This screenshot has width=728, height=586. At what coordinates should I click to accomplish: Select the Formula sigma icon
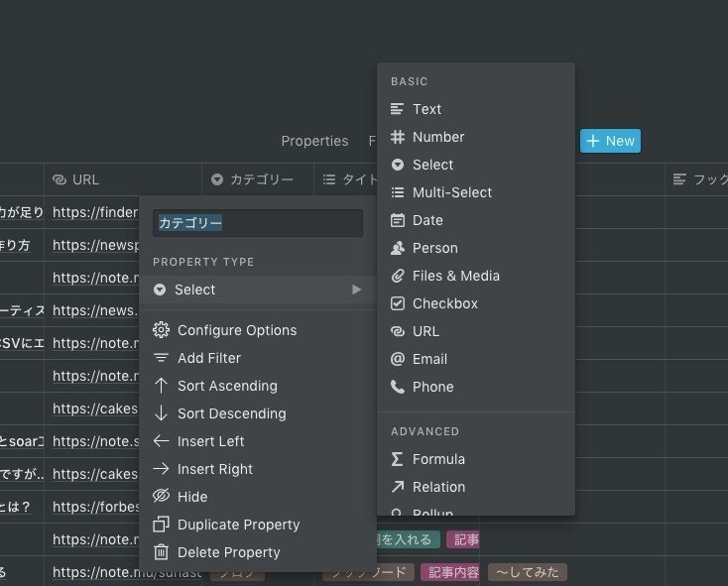click(x=398, y=459)
